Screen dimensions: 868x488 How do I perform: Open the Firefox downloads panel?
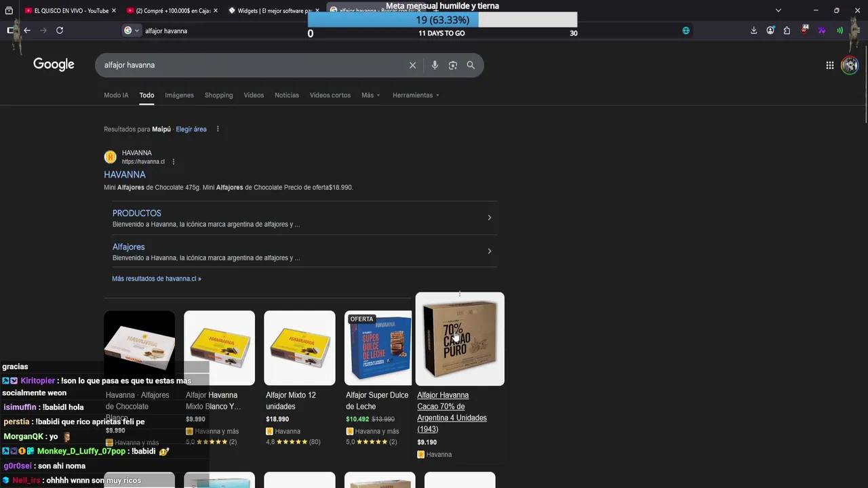[753, 30]
